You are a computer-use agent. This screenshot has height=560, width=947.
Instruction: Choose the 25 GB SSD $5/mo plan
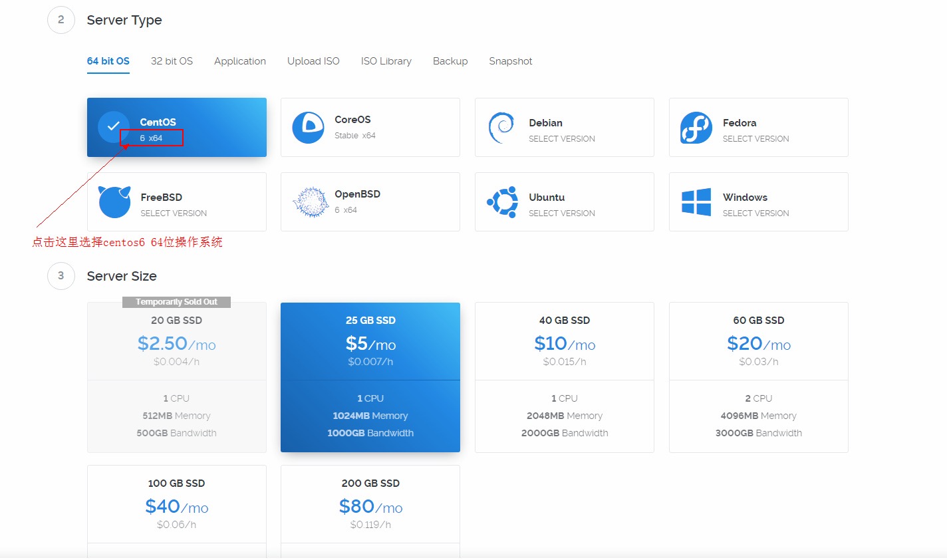[x=370, y=377]
